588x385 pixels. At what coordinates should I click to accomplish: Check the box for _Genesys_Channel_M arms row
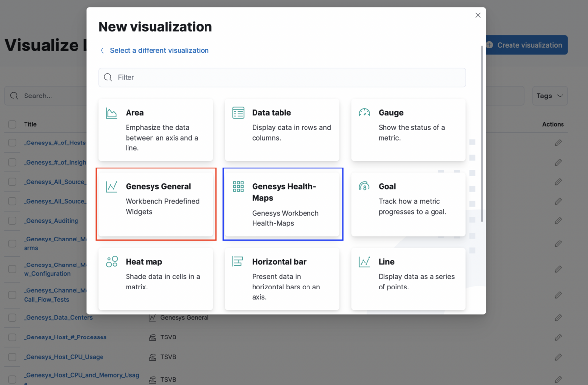[12, 243]
